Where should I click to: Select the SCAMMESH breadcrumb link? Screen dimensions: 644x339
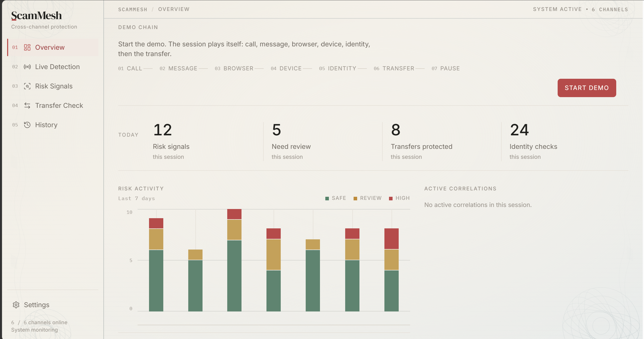(133, 9)
